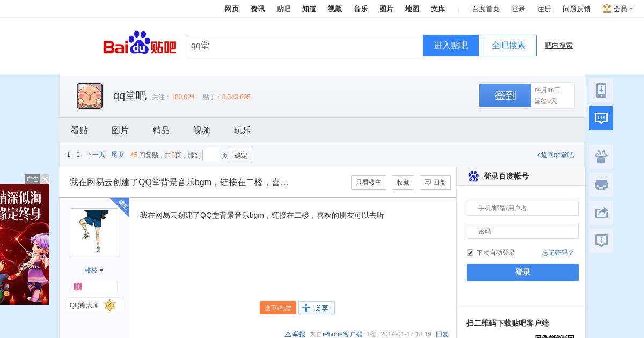Close the left advertisement banner
The image size is (644, 338).
coord(45,179)
